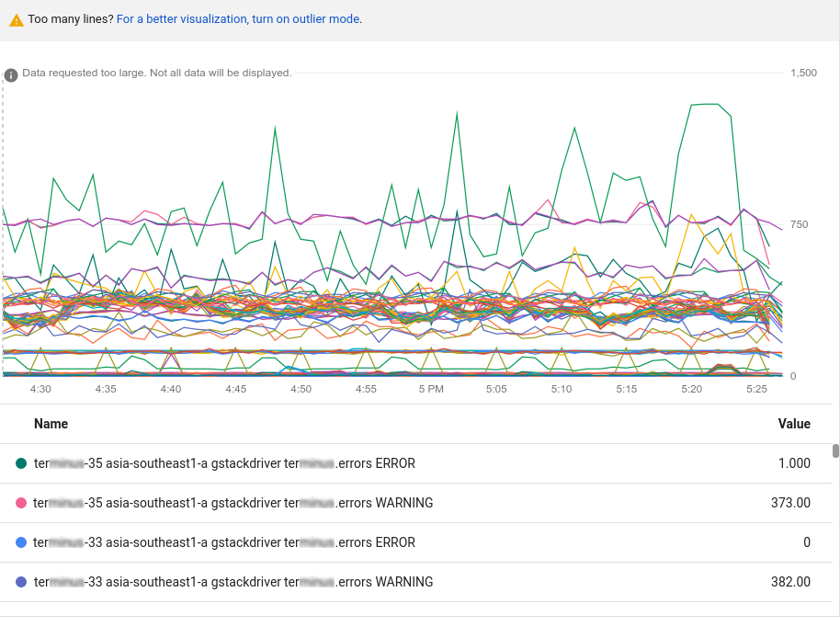Image resolution: width=840 pixels, height=638 pixels.
Task: Click the Name tab header in the legend
Action: click(51, 424)
